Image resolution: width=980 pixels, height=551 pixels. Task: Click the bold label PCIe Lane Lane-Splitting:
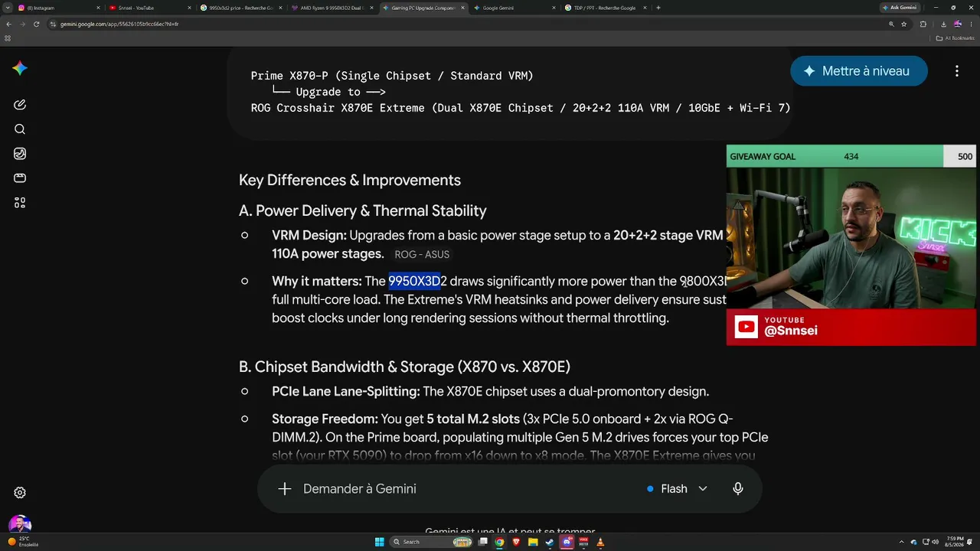346,392
